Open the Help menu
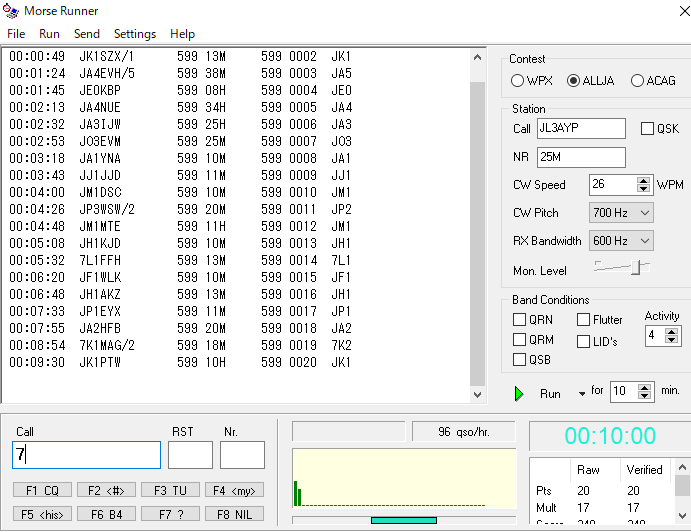 (x=182, y=34)
